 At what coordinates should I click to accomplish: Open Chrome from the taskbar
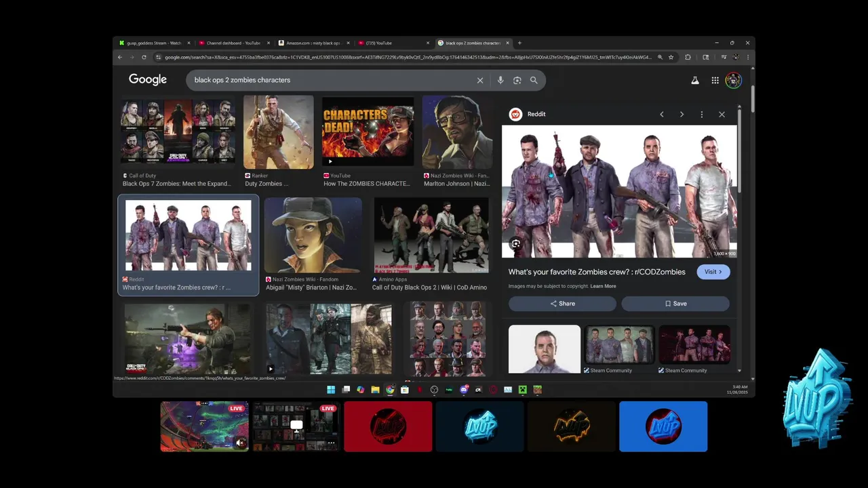click(x=390, y=390)
